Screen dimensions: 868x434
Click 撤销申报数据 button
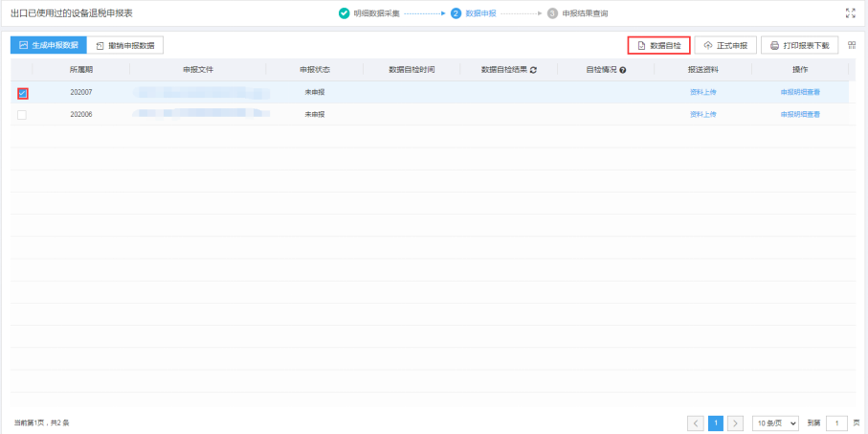click(x=125, y=45)
